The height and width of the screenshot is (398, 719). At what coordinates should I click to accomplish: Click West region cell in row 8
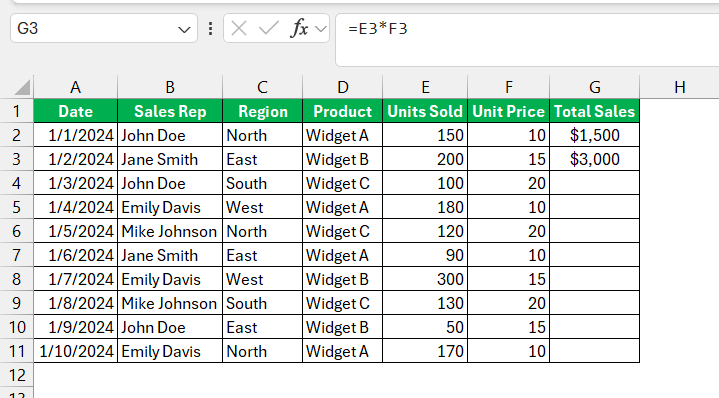click(x=262, y=279)
